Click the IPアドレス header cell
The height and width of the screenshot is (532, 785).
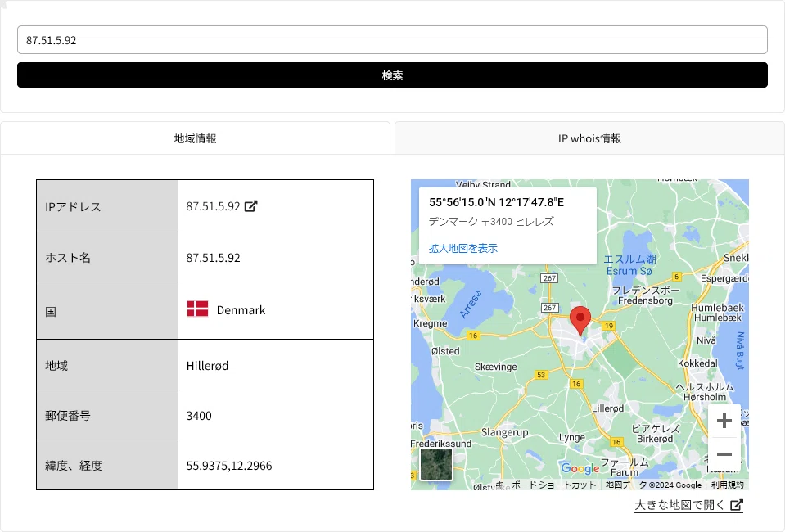(107, 206)
